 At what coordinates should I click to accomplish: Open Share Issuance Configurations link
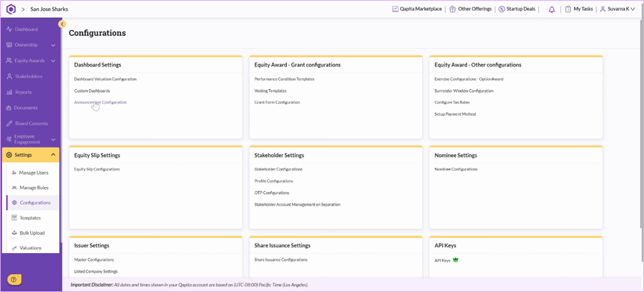[x=281, y=260]
